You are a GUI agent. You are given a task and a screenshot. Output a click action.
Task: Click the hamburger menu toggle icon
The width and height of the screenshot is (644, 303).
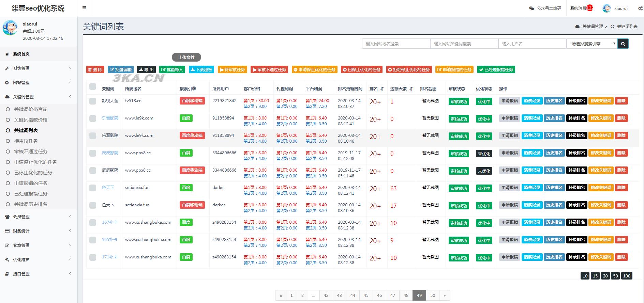click(84, 8)
